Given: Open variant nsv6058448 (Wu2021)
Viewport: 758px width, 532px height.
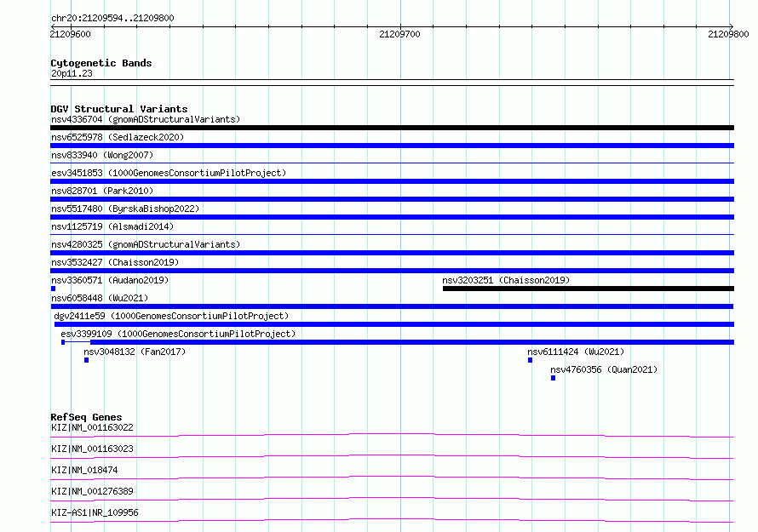Looking at the screenshot, I should (x=100, y=298).
